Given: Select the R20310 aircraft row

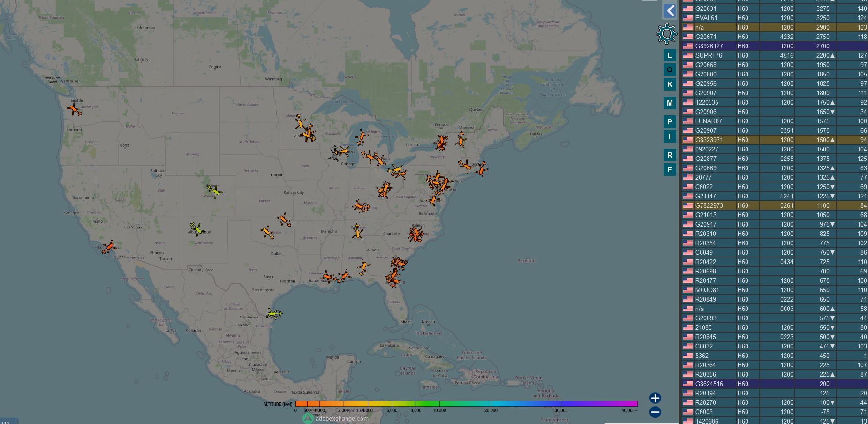Looking at the screenshot, I should click(775, 234).
